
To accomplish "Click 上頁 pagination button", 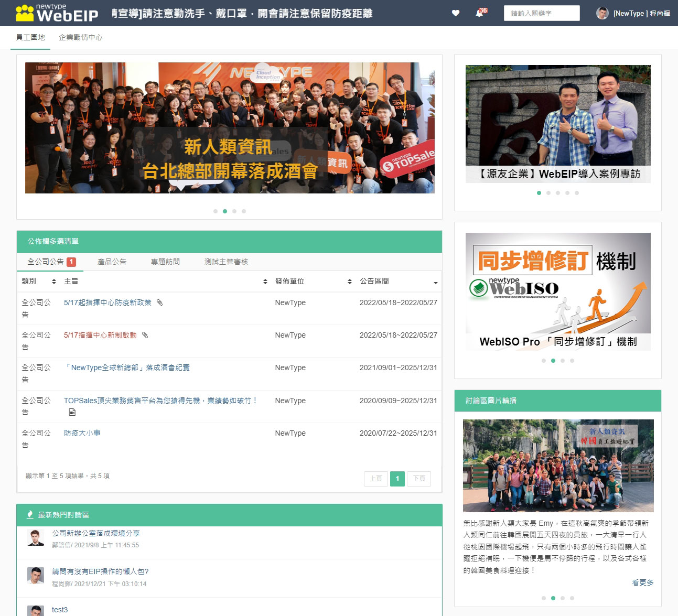I will pos(376,479).
